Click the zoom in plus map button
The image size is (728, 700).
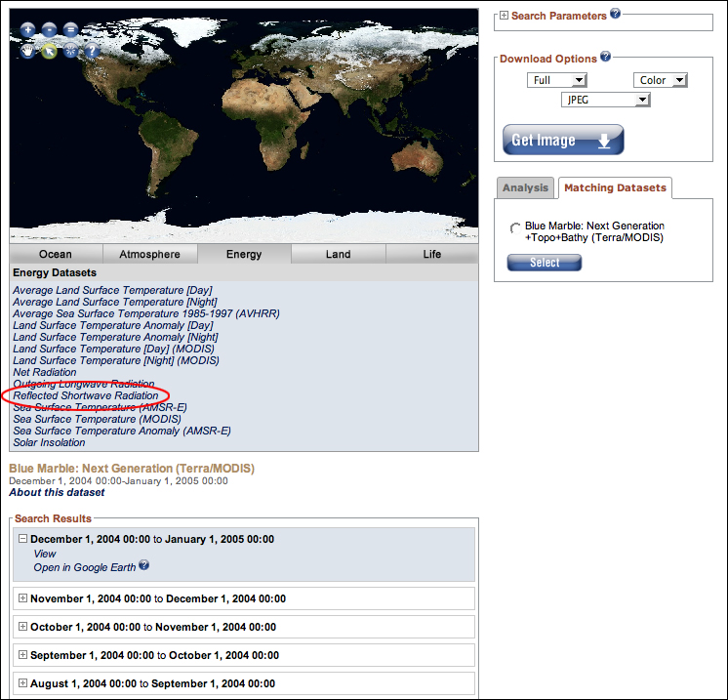[x=27, y=30]
